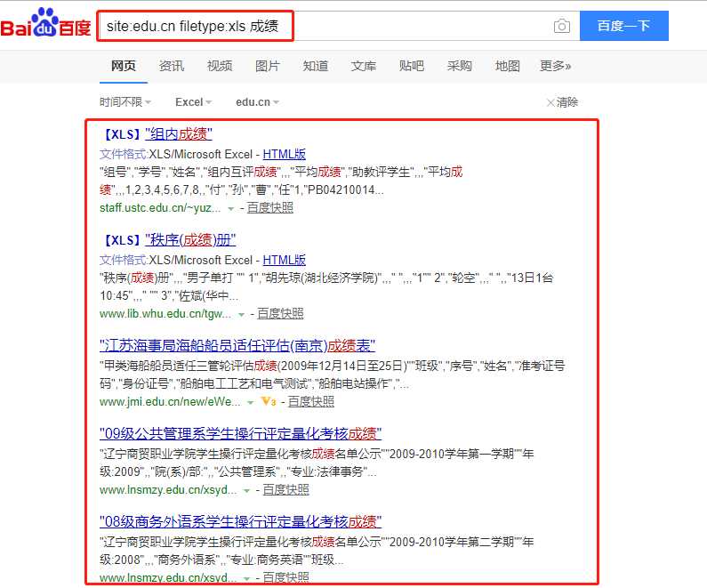This screenshot has width=707, height=588.
Task: Open 百度快照 for www.jmi.edu.cn result
Action: coord(311,402)
